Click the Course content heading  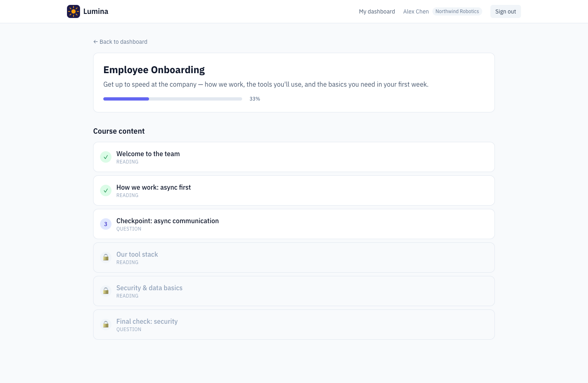point(119,131)
